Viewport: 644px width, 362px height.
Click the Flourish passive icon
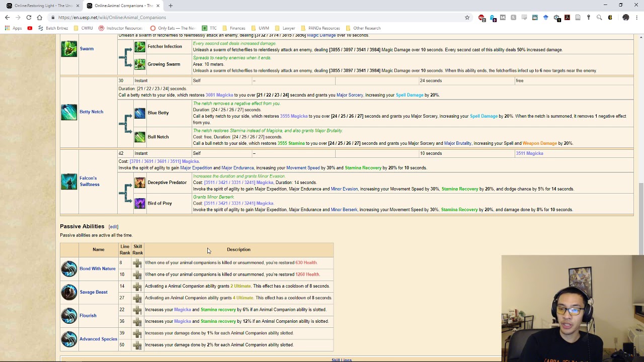(69, 316)
